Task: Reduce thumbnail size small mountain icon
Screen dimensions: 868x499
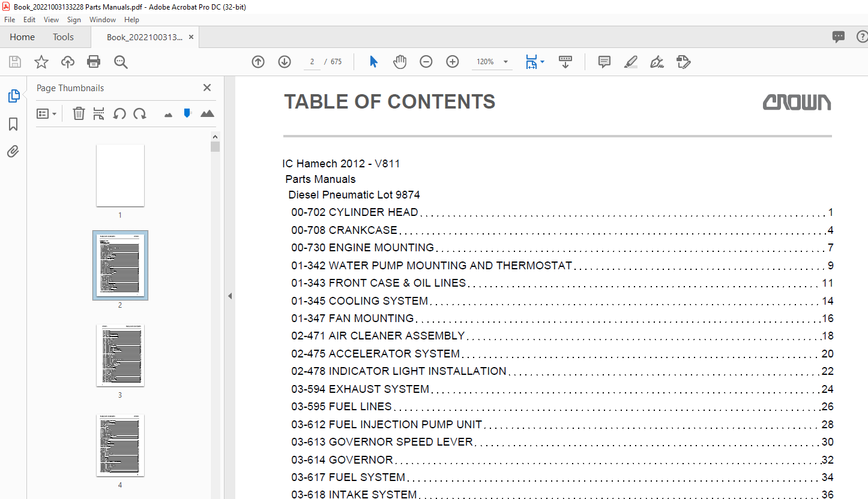Action: point(168,115)
